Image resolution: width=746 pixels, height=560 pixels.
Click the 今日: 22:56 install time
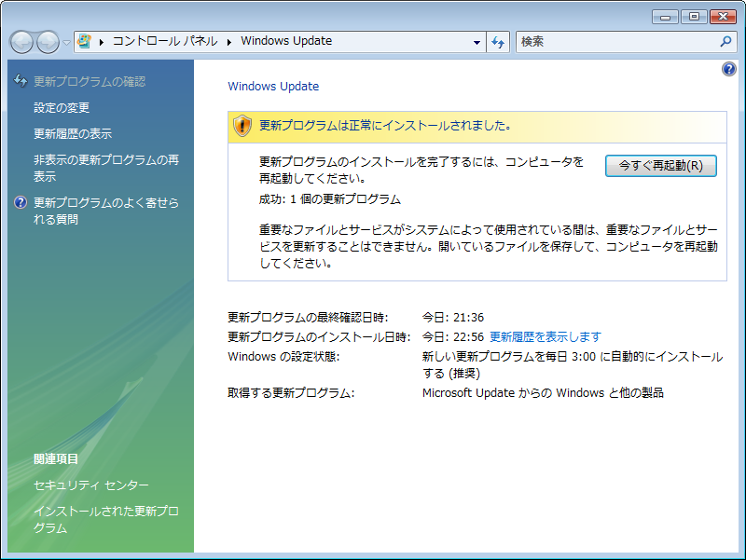pos(453,337)
